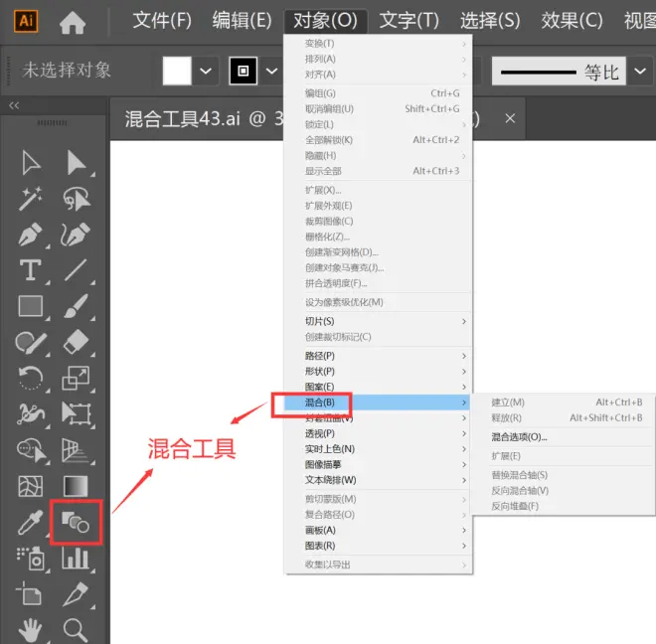Select the Width/Warp tool
This screenshot has height=644, width=656.
pyautogui.click(x=31, y=413)
